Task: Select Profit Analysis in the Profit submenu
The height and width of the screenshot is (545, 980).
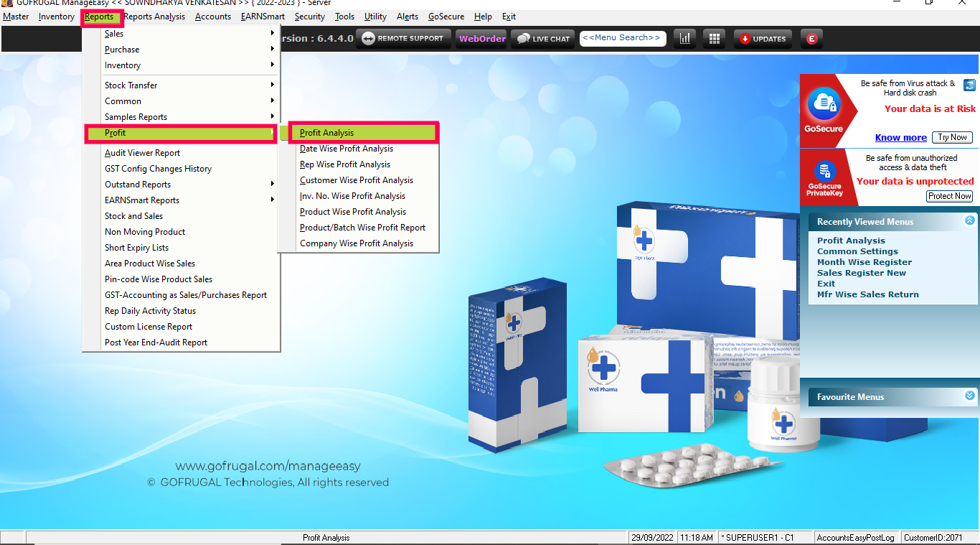Action: [363, 133]
